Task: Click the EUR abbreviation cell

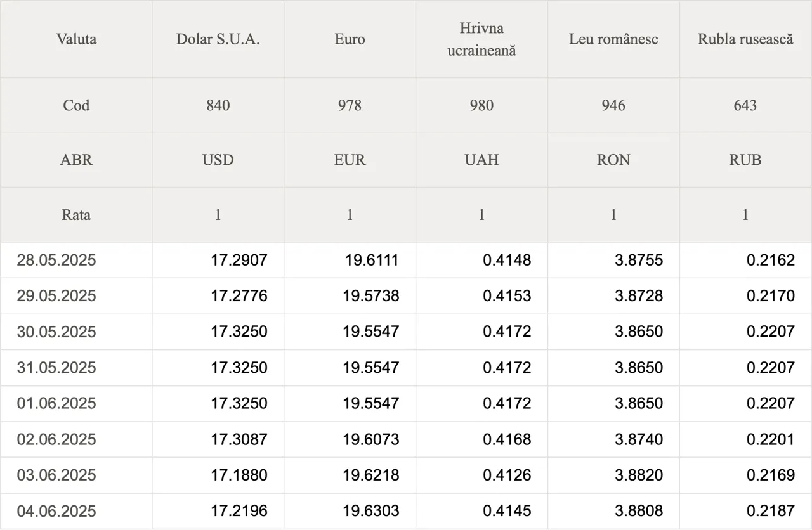Action: pos(350,160)
